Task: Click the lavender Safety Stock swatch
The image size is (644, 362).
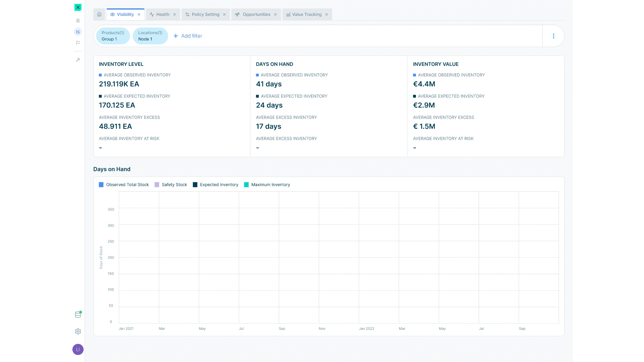Action: click(x=157, y=185)
